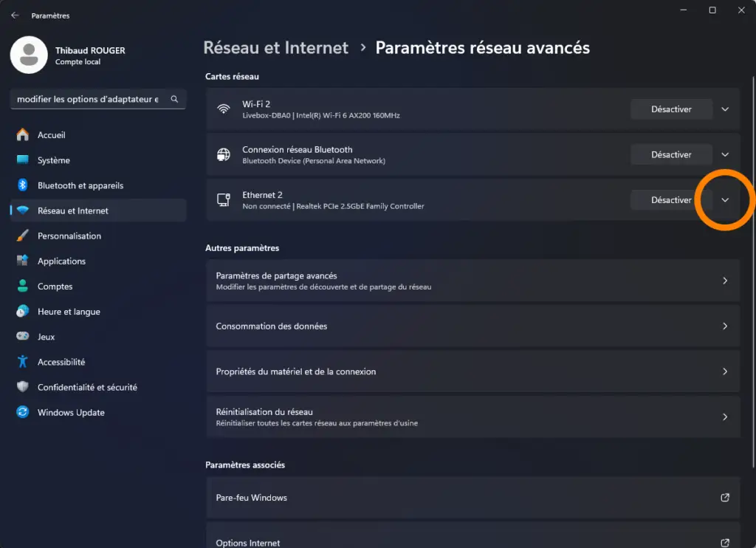756x548 pixels.
Task: Click the Applications sidebar icon
Action: click(23, 261)
